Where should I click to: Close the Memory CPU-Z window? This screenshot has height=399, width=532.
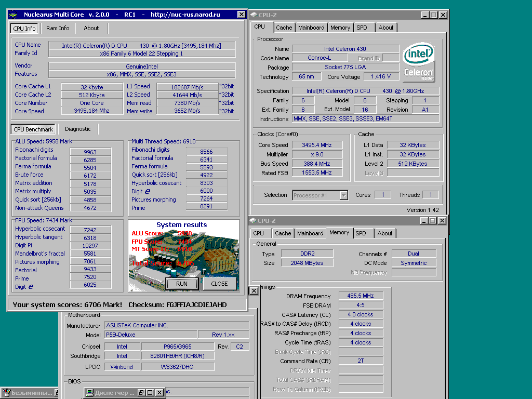(x=442, y=220)
